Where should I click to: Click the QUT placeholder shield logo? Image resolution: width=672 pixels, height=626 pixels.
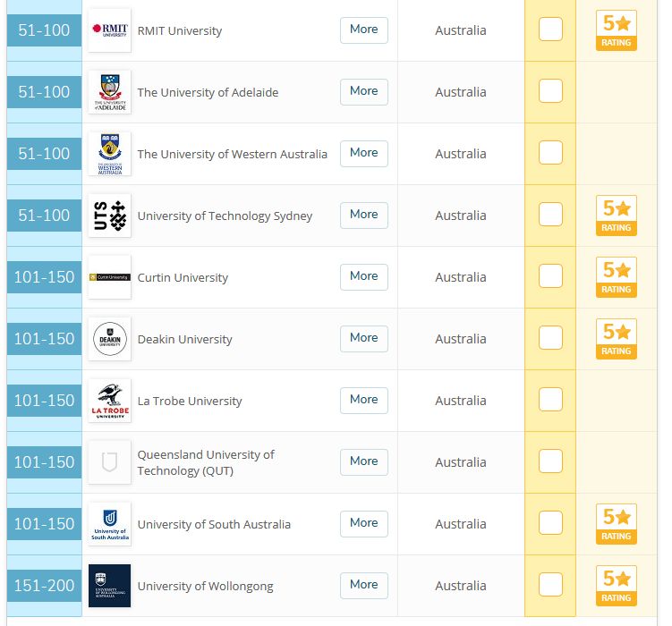[x=109, y=462]
